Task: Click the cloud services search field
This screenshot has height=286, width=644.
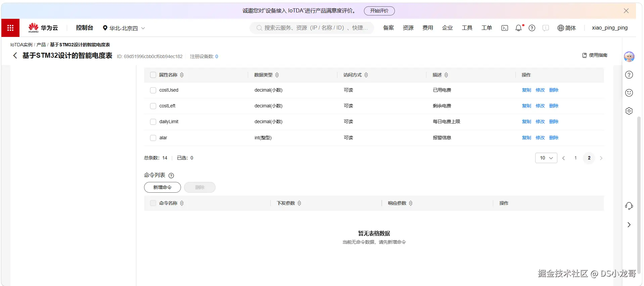Action: point(312,28)
